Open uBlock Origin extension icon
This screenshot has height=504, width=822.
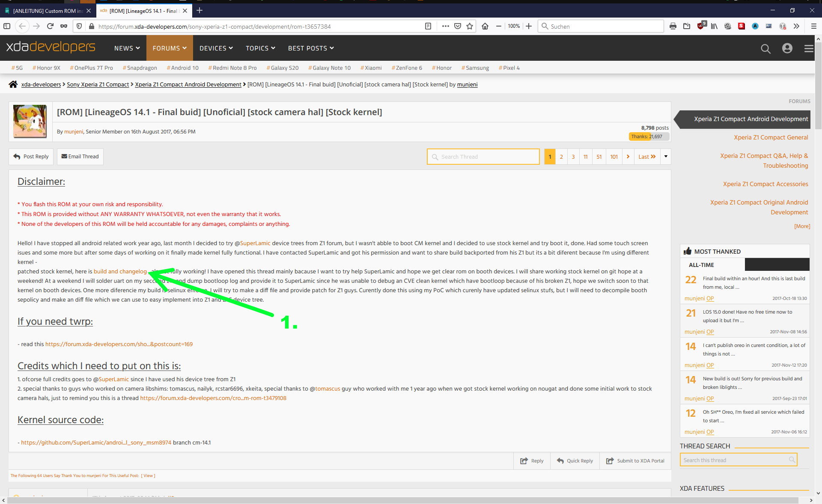click(x=701, y=26)
